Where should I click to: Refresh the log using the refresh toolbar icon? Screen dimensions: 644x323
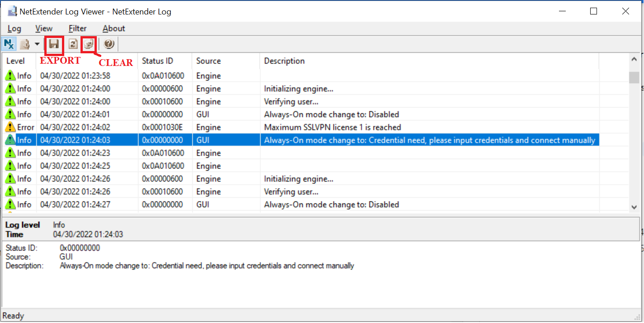click(x=73, y=44)
